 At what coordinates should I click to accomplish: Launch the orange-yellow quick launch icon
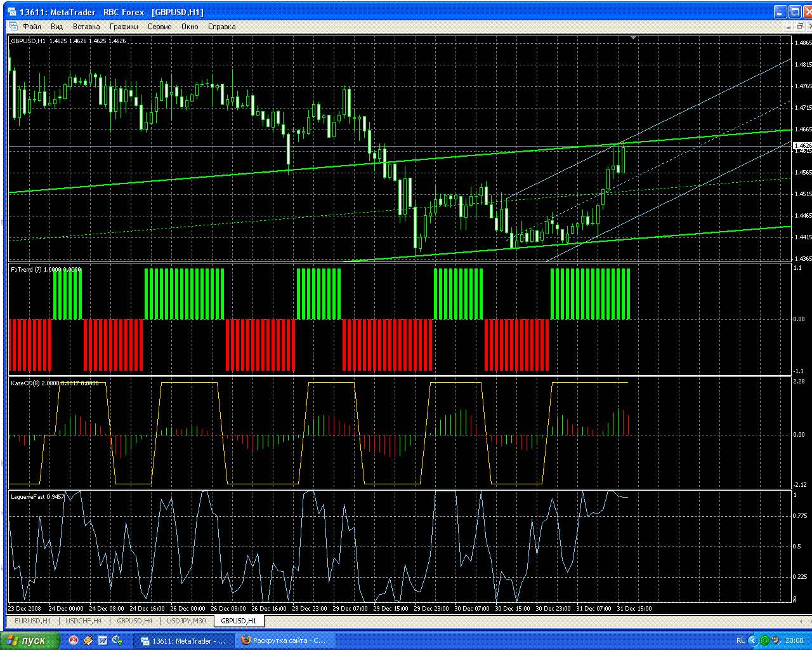pos(88,640)
